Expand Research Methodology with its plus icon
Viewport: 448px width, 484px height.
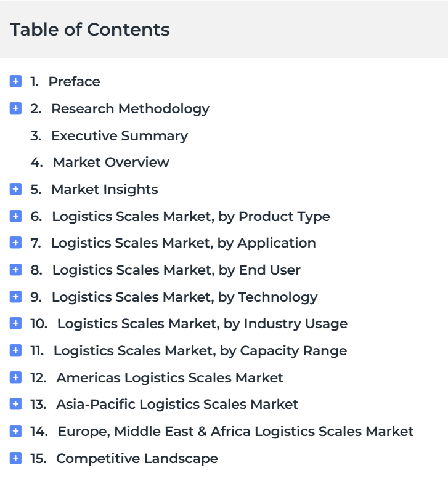[x=15, y=108]
